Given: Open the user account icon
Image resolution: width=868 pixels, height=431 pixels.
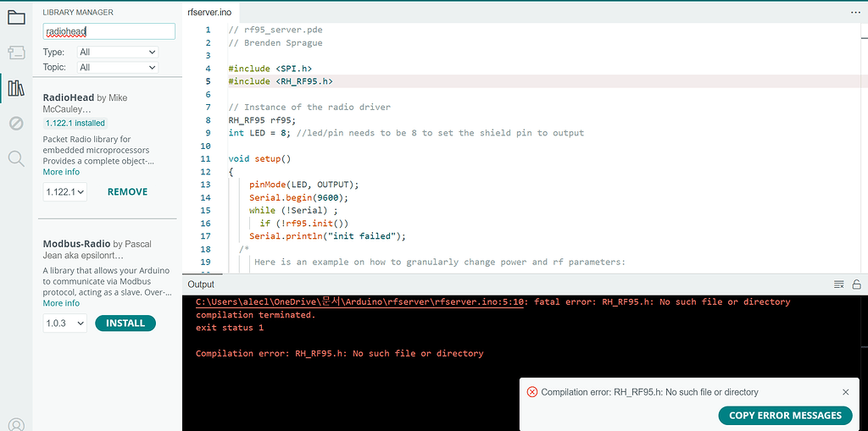Looking at the screenshot, I should pyautogui.click(x=16, y=424).
